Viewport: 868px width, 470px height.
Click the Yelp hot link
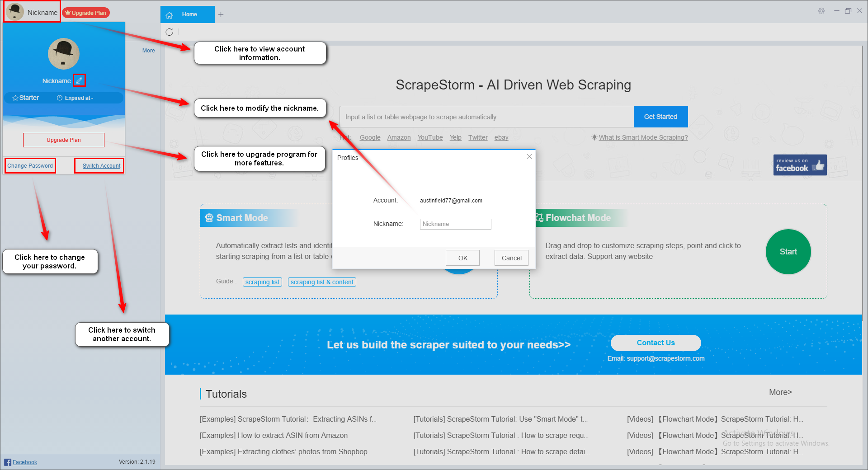click(455, 137)
